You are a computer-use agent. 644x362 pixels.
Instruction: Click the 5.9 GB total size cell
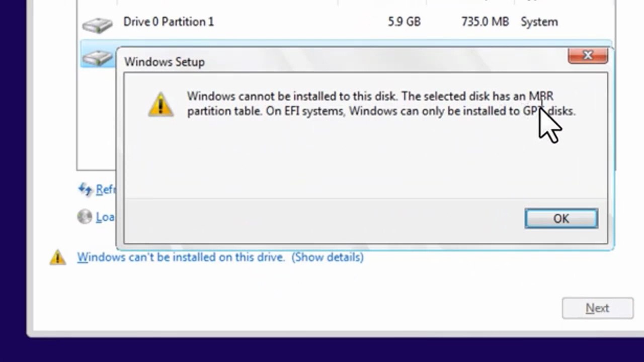point(404,22)
